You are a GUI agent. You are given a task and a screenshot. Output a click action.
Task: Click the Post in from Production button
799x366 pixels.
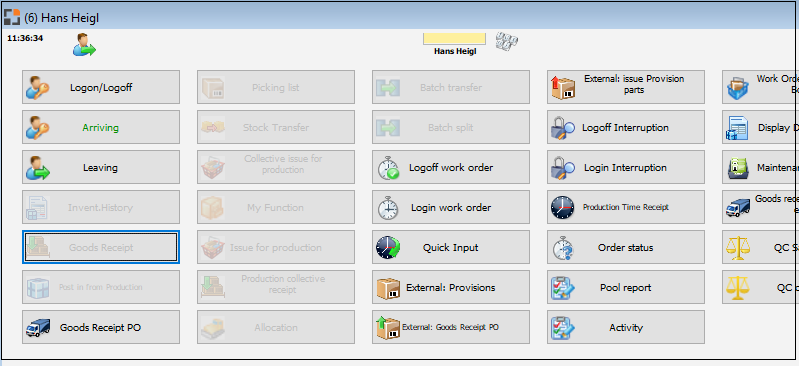coord(101,287)
